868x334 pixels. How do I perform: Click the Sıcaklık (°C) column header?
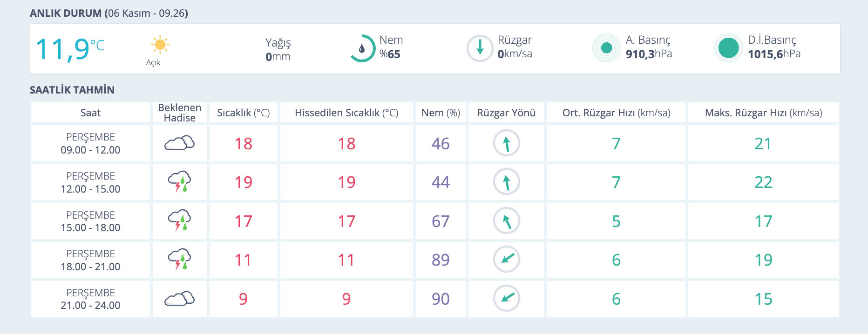click(x=243, y=112)
